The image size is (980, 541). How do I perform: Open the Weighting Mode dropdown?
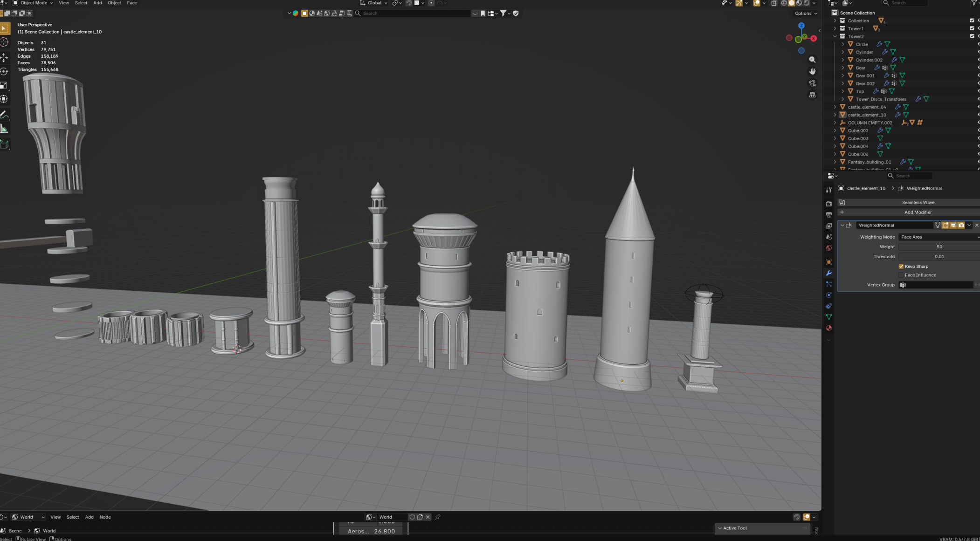click(939, 237)
